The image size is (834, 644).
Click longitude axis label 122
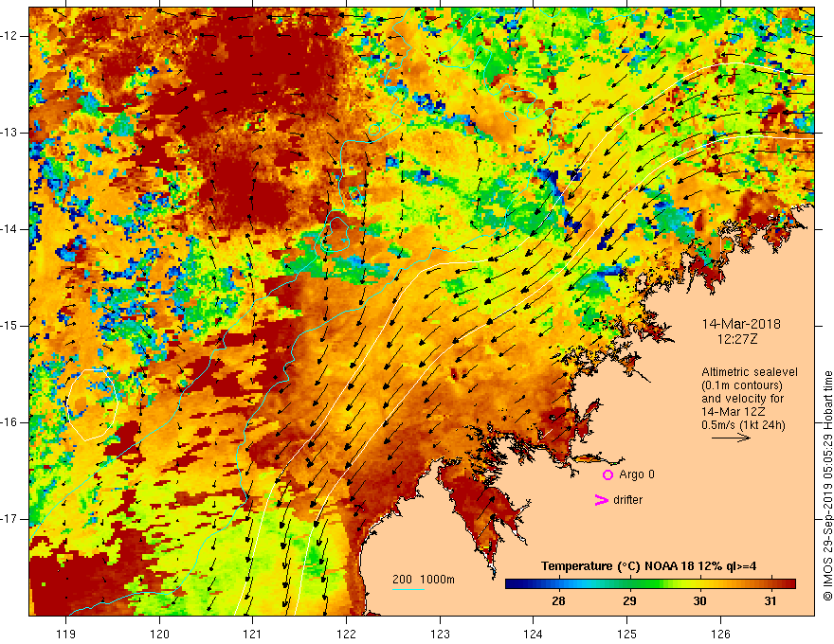click(346, 634)
